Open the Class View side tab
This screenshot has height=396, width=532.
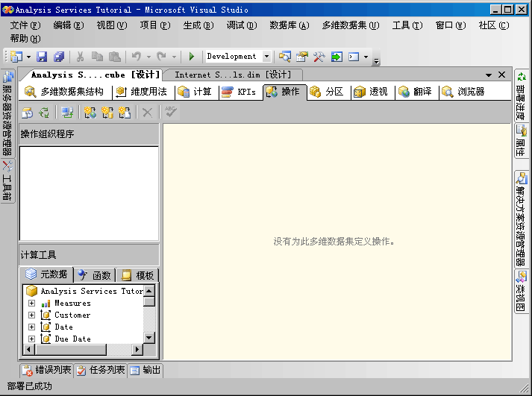521,292
